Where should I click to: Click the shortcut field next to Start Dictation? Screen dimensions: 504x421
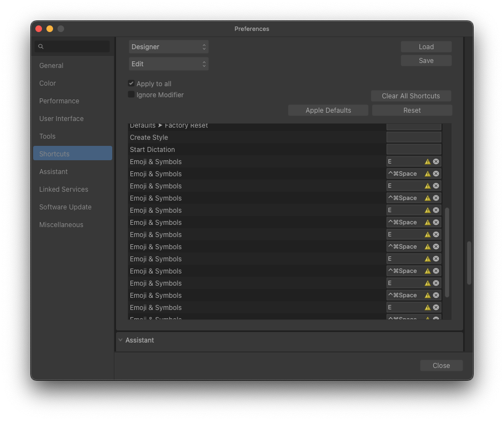tap(413, 149)
